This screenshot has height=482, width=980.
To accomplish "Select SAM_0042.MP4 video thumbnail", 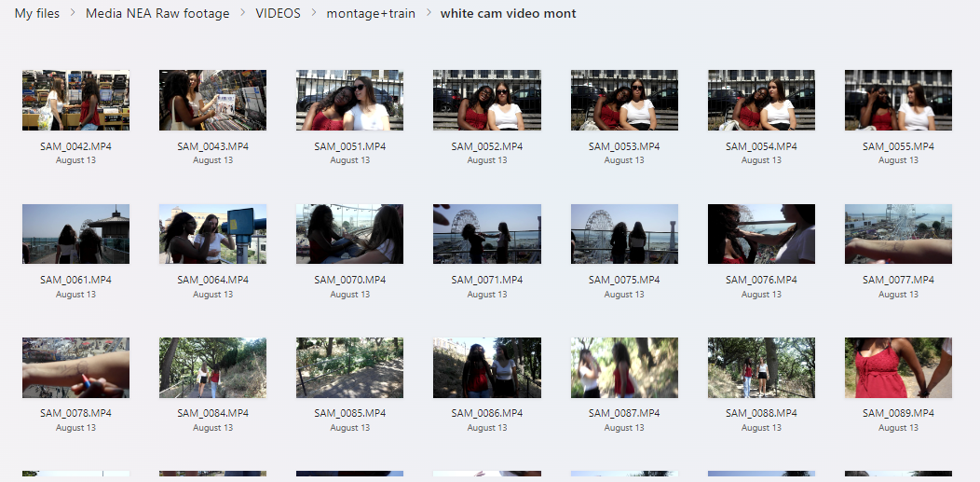I will tap(75, 100).
